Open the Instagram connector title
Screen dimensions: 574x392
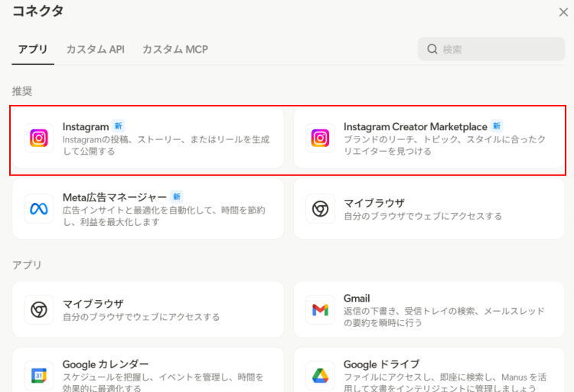pyautogui.click(x=86, y=127)
